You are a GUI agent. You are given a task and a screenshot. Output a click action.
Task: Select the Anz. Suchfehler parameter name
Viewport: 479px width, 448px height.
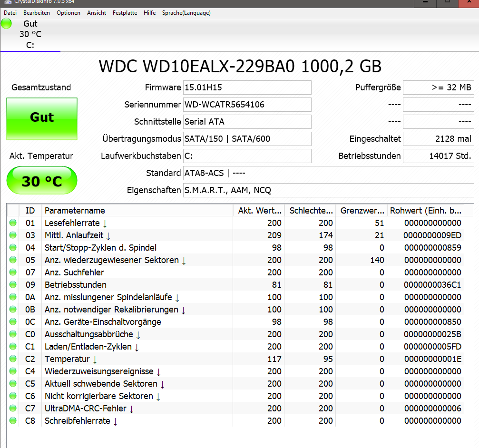[x=74, y=273]
